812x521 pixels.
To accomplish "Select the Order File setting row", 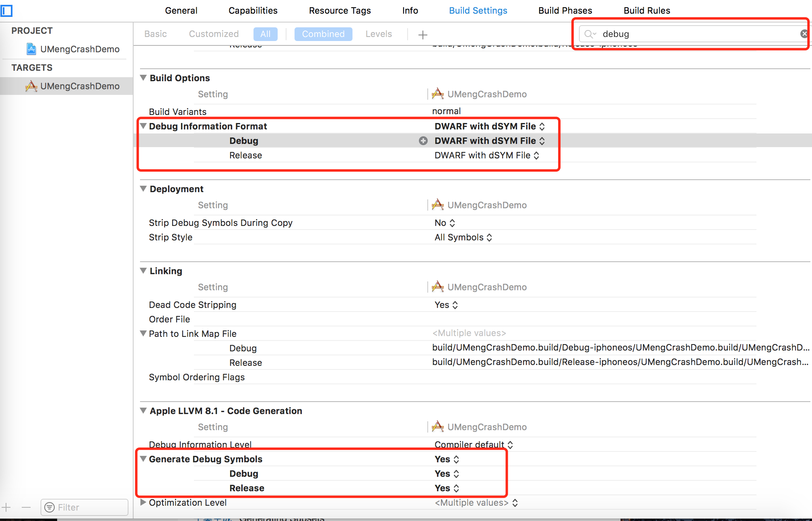I will point(169,319).
